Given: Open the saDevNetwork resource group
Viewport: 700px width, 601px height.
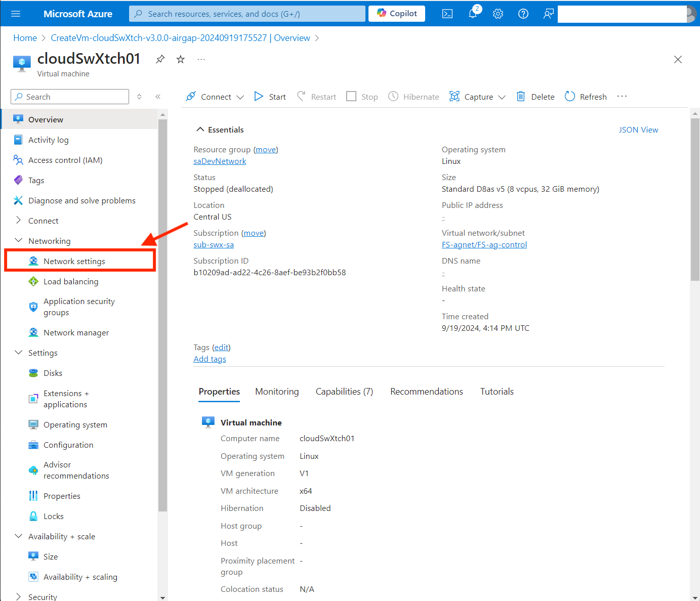Looking at the screenshot, I should [x=219, y=161].
